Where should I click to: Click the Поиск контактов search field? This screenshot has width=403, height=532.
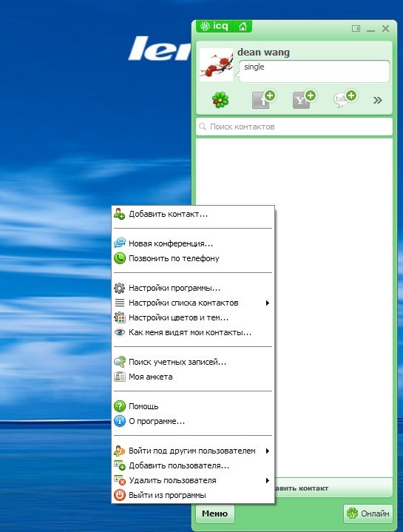click(x=294, y=127)
